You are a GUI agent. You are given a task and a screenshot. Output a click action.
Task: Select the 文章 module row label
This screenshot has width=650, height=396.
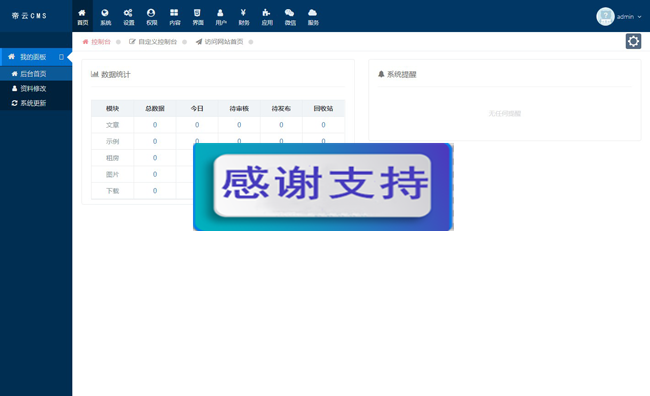[x=112, y=125]
